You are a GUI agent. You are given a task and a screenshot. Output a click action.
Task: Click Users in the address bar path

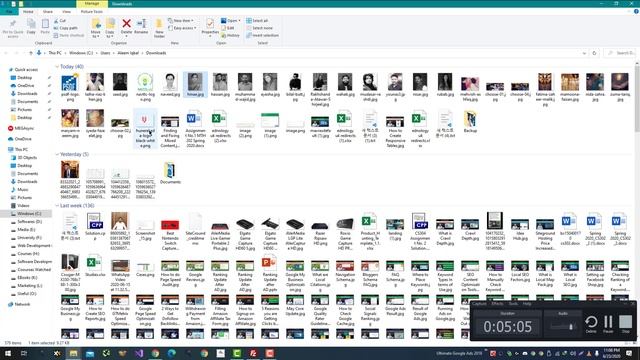coord(105,53)
